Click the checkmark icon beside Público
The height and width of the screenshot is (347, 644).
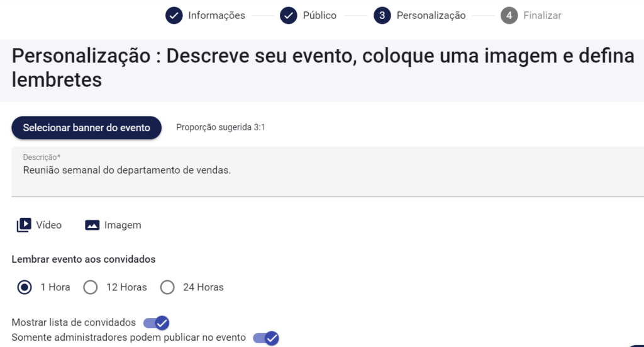point(289,16)
